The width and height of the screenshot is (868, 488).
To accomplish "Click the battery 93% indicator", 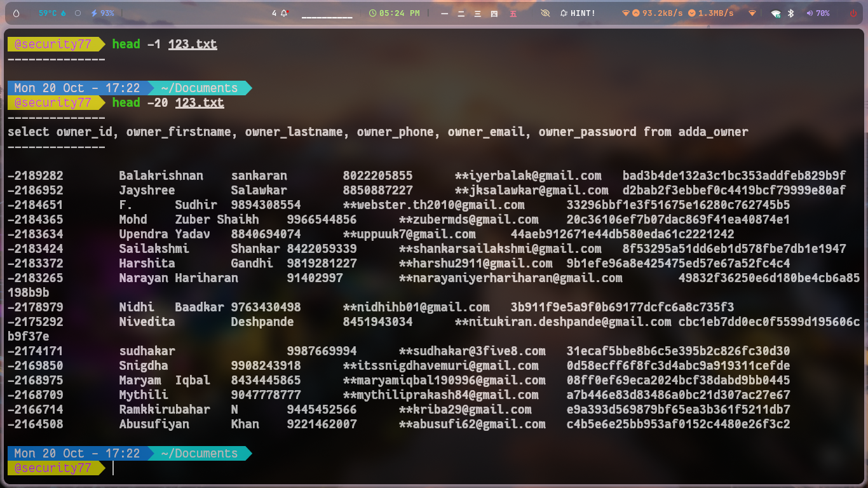I will point(103,13).
